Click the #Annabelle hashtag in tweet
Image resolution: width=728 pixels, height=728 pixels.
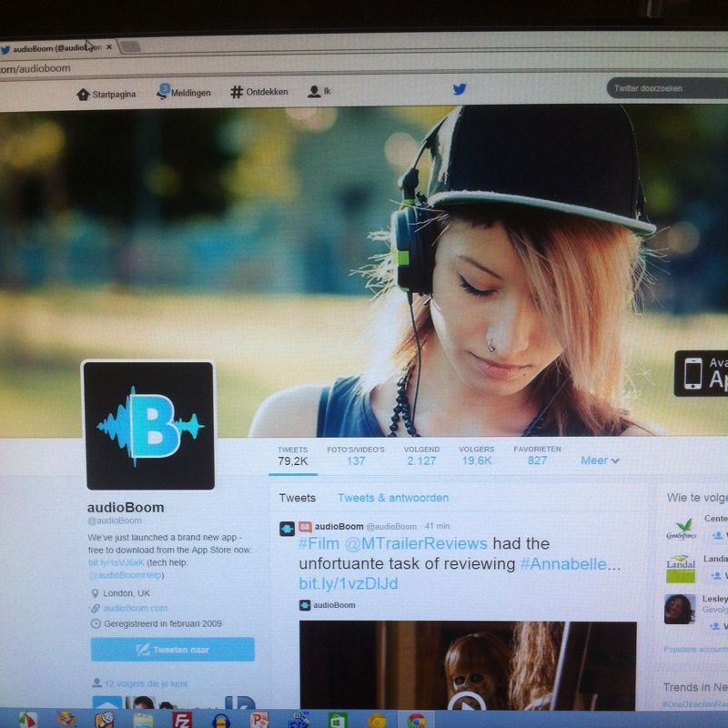click(562, 564)
